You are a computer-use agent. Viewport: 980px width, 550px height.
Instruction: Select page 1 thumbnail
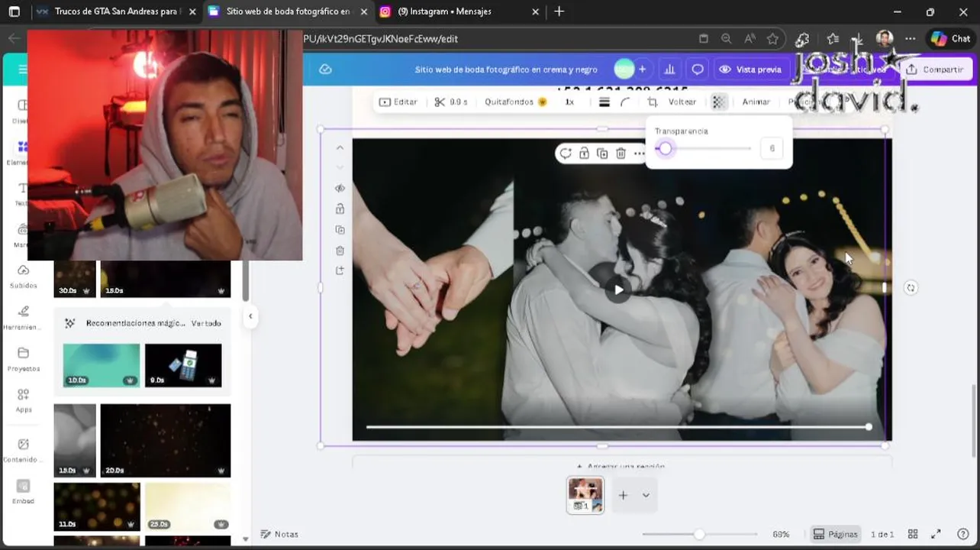[585, 495]
